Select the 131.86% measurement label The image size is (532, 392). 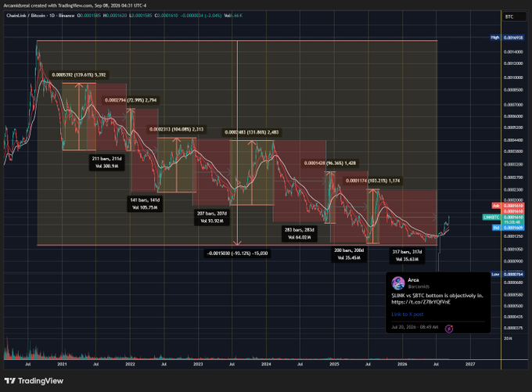pos(251,132)
